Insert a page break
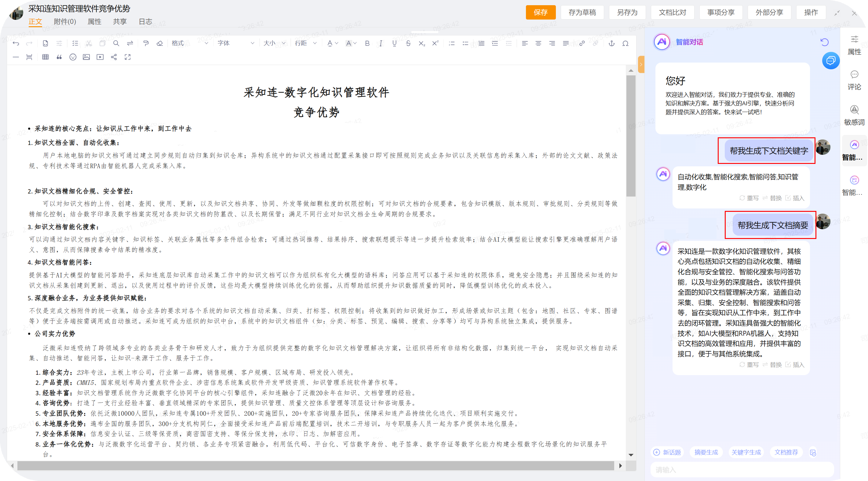This screenshot has width=868, height=481. click(x=29, y=57)
